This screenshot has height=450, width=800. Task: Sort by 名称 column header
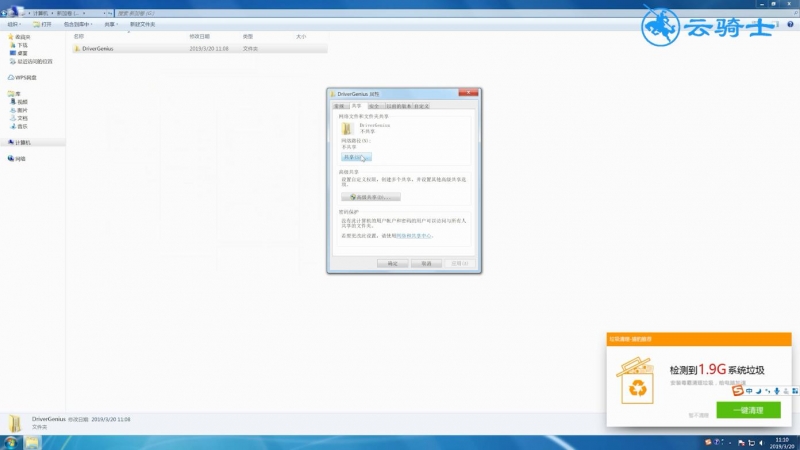(x=79, y=37)
